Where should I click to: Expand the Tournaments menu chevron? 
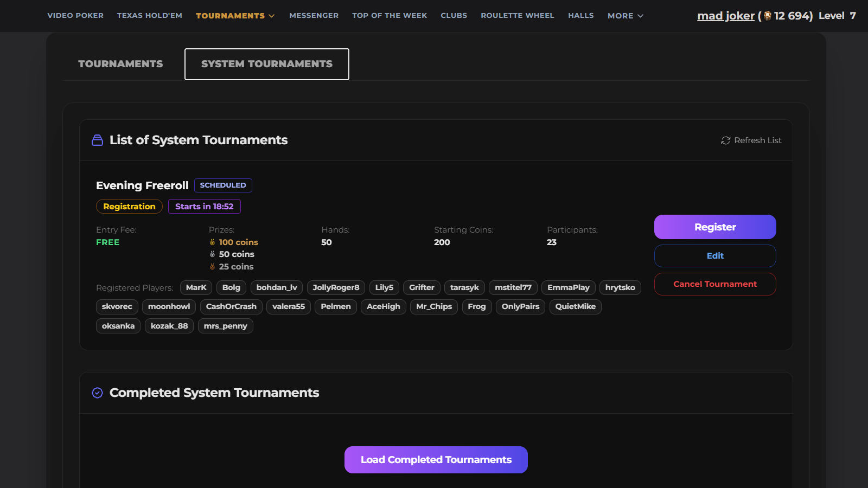point(272,16)
